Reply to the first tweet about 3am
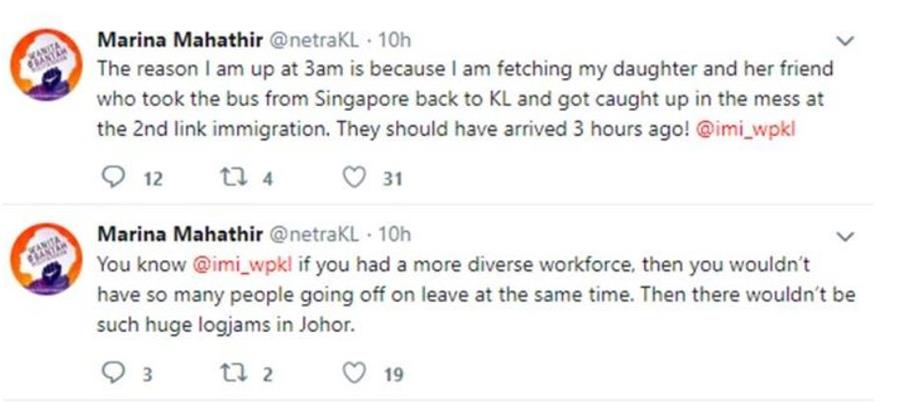The height and width of the screenshot is (406, 900). 111,178
